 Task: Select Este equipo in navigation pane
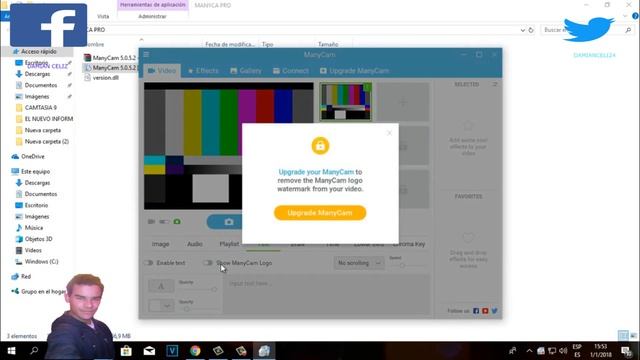coord(35,171)
